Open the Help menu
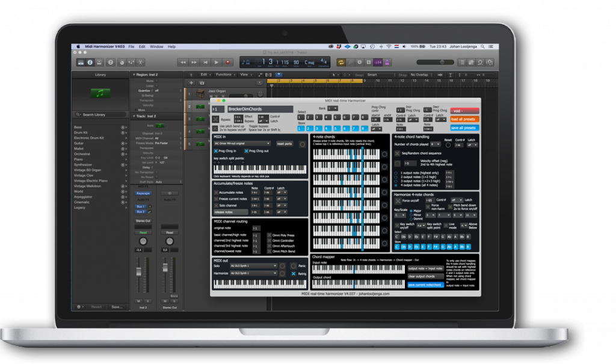 (x=171, y=46)
